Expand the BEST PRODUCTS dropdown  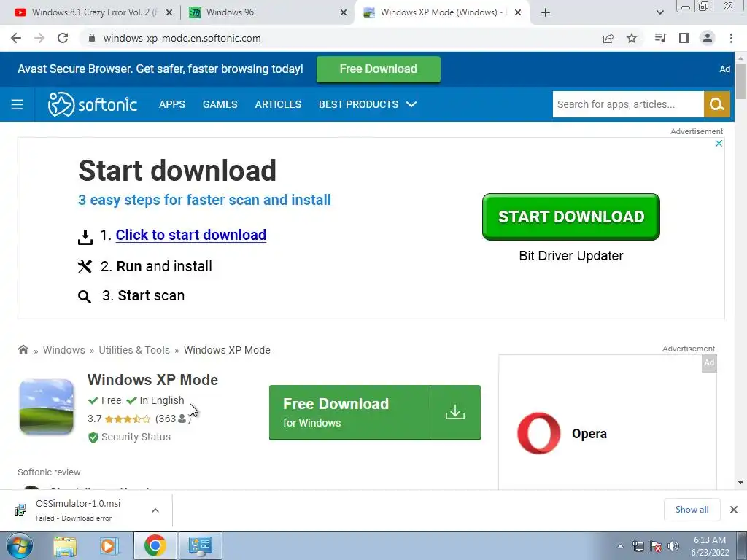click(368, 104)
